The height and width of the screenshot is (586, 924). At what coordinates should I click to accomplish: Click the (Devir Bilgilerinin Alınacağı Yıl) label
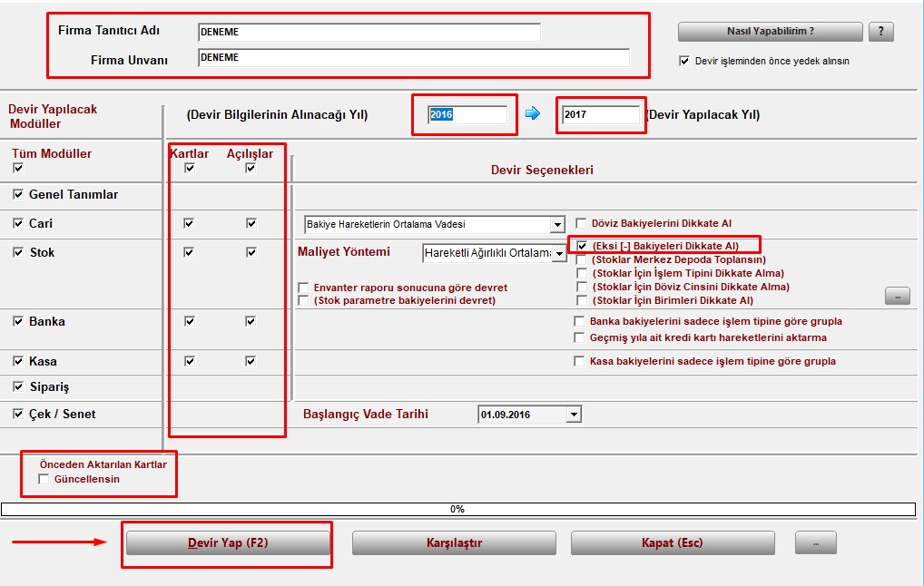(x=277, y=115)
